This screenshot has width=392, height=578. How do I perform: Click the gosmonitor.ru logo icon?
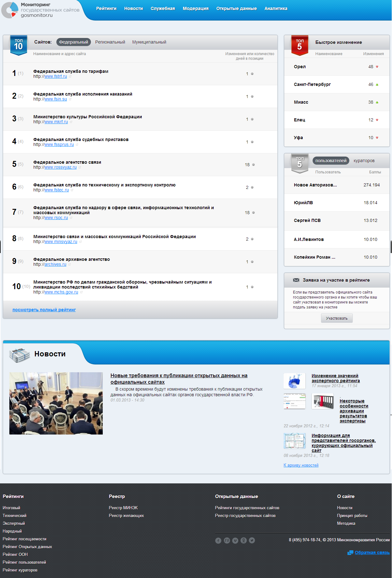(x=10, y=10)
